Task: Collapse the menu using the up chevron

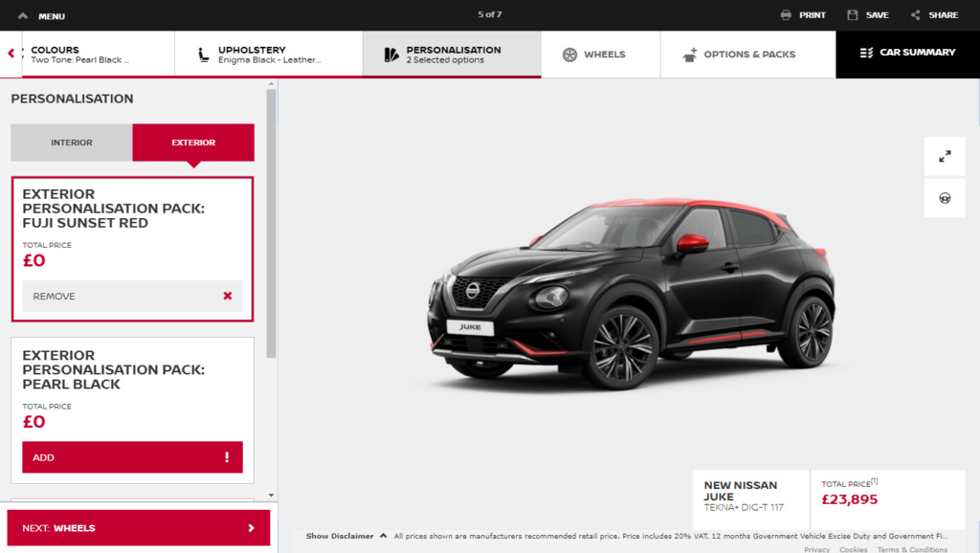Action: coord(23,15)
